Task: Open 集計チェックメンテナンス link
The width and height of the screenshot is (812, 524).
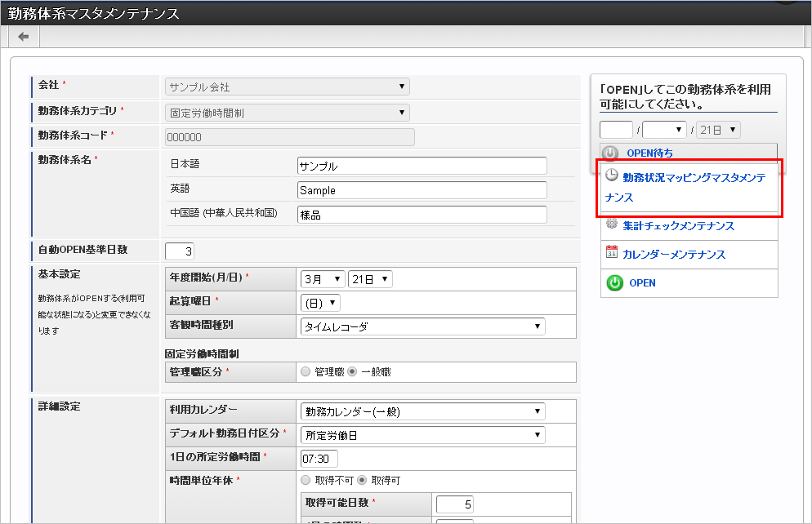Action: tap(678, 226)
